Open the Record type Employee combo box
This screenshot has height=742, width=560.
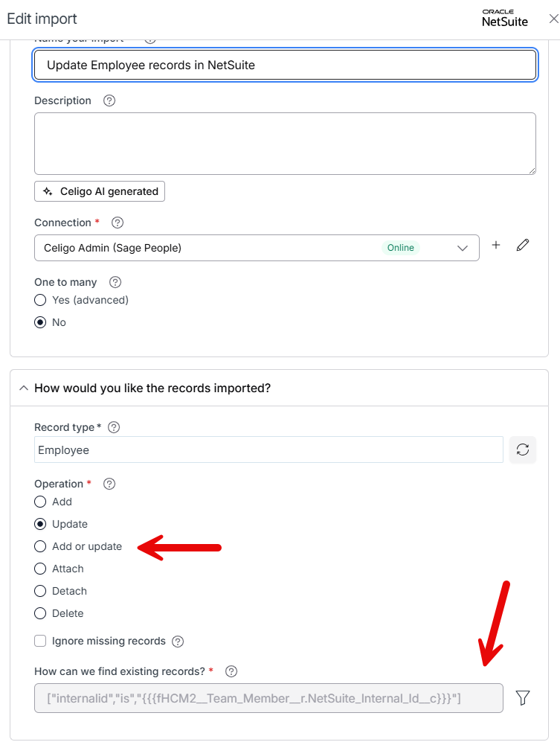click(x=268, y=450)
